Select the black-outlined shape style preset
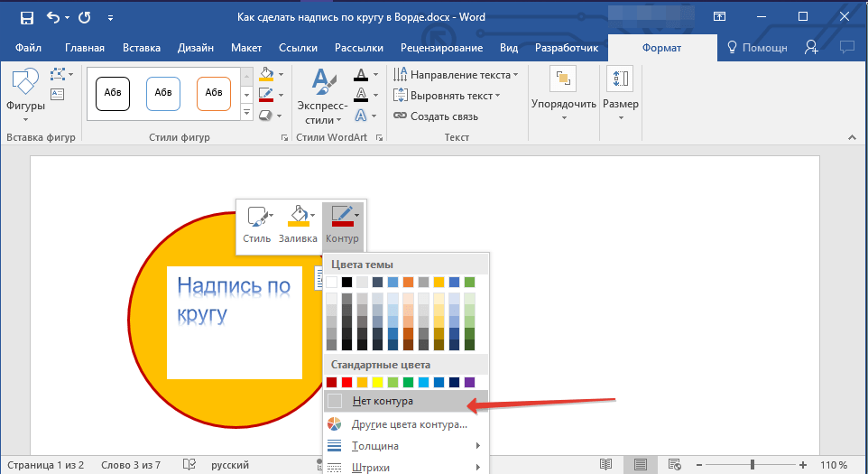Screen dimensions: 868x474 click(x=113, y=93)
